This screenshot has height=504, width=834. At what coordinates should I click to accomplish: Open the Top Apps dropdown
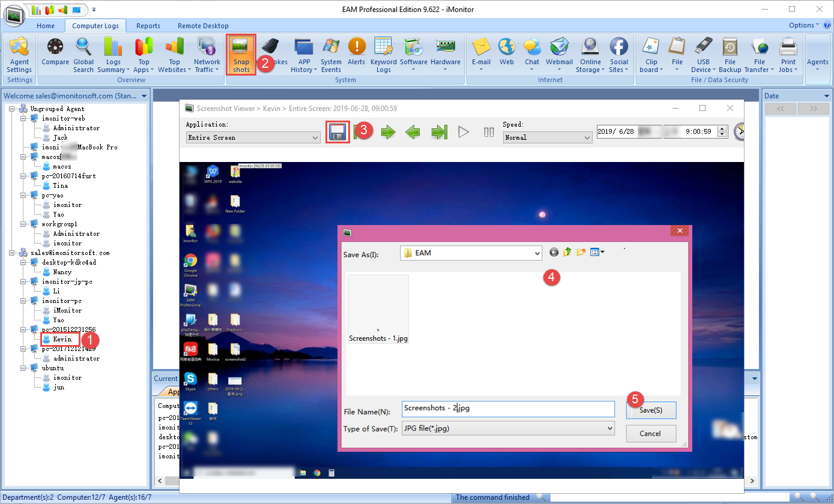coord(144,66)
